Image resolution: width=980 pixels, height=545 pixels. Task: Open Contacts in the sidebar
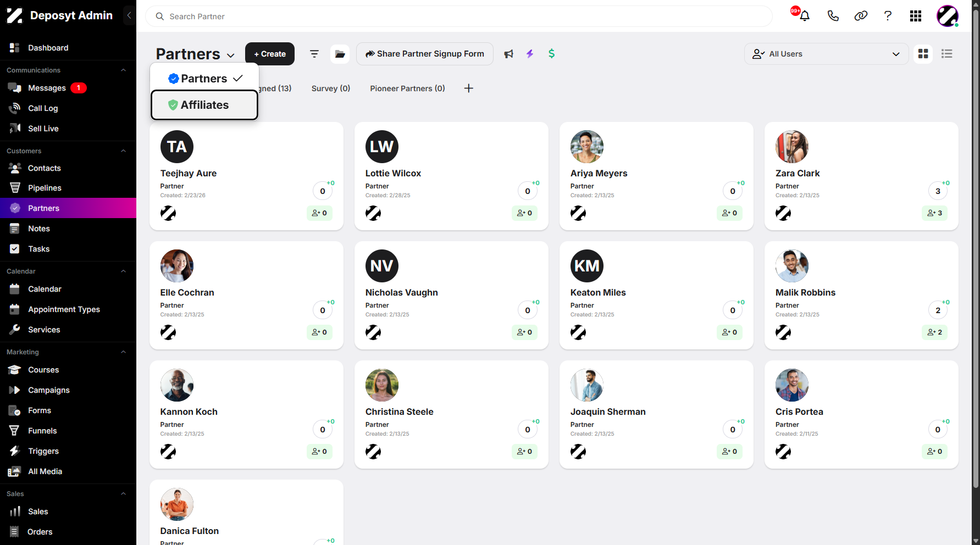pyautogui.click(x=68, y=168)
